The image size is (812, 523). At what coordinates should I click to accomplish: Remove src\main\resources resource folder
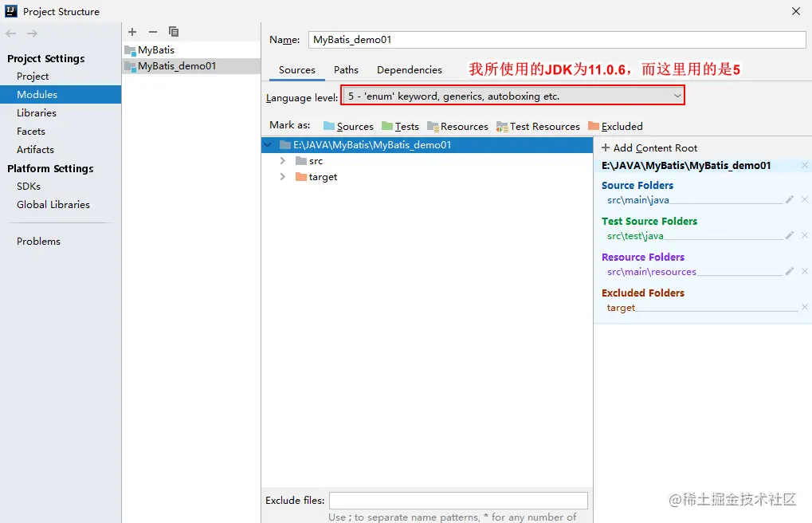(804, 271)
